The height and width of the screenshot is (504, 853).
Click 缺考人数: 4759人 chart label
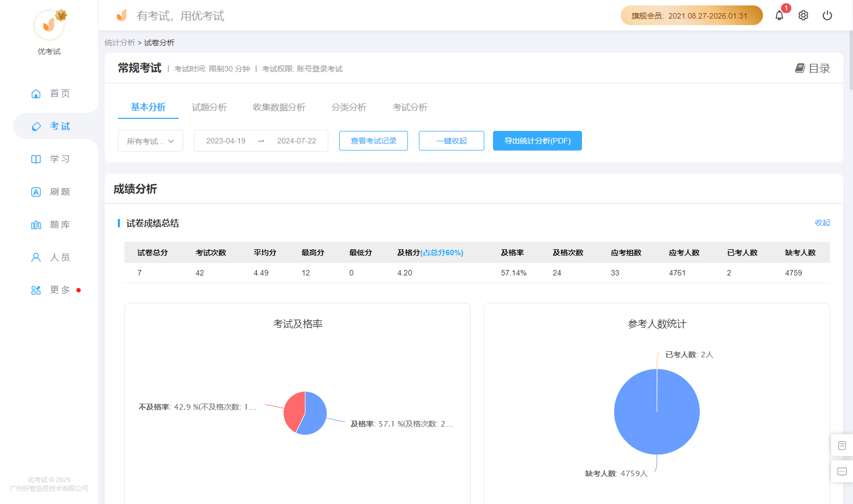(x=616, y=473)
